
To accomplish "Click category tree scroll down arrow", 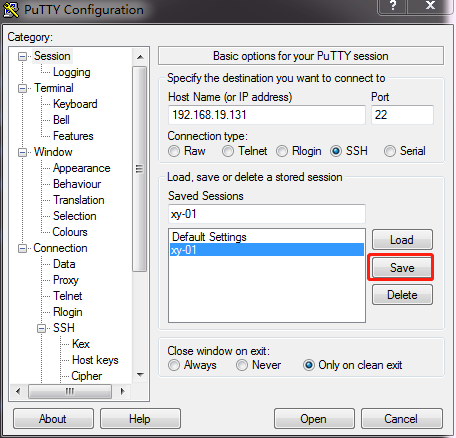I will click(x=140, y=375).
